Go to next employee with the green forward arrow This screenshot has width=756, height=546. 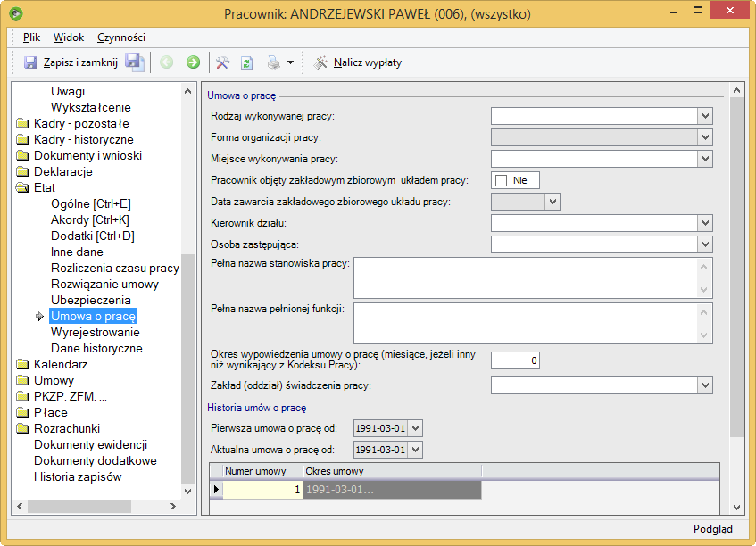coord(194,62)
